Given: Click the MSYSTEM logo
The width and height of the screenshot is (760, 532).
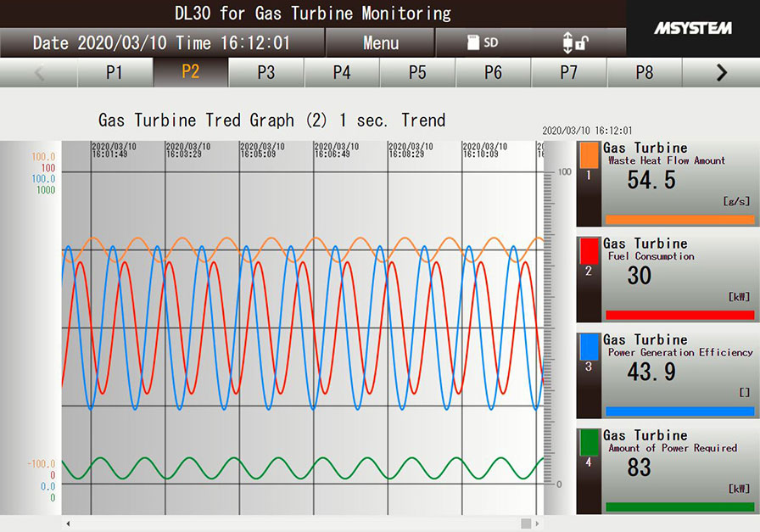Looking at the screenshot, I should 693,28.
